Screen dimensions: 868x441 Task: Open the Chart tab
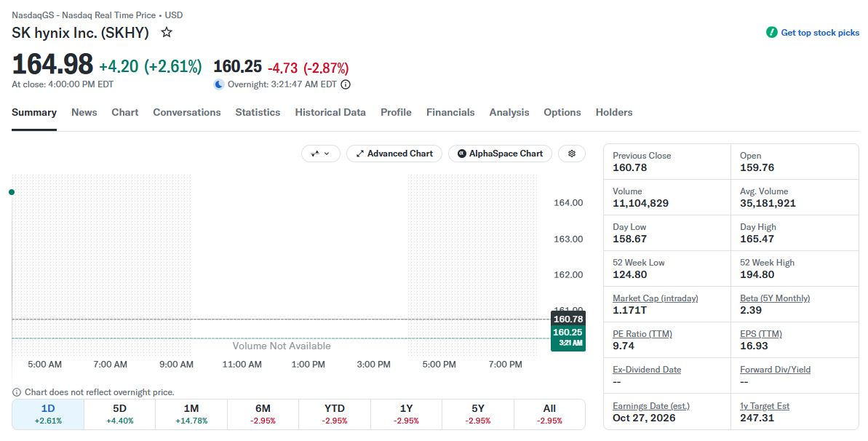tap(125, 113)
